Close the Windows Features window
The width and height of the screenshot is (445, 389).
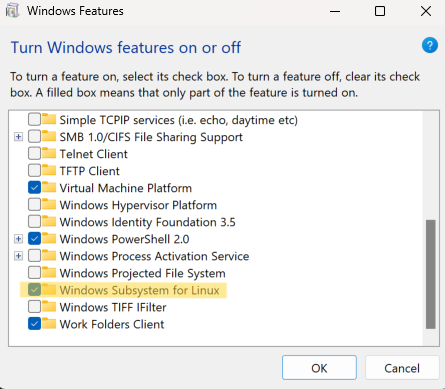[426, 11]
